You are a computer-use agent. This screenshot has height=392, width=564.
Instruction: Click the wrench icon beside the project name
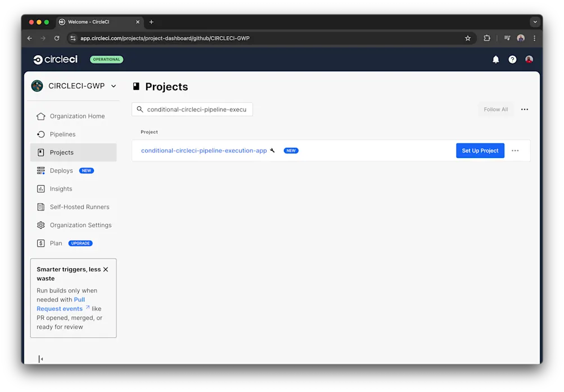[x=273, y=150]
